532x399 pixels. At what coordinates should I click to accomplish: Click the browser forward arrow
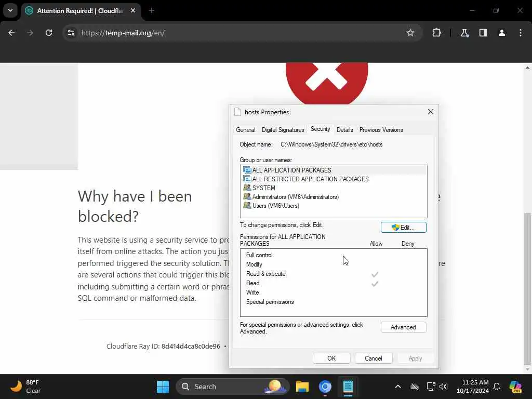coord(30,33)
